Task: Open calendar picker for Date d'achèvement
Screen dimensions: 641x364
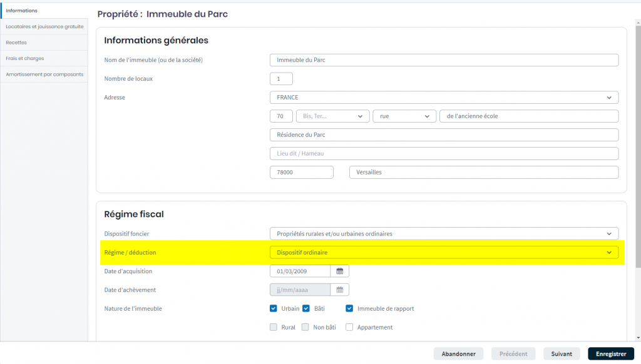Action: click(340, 290)
